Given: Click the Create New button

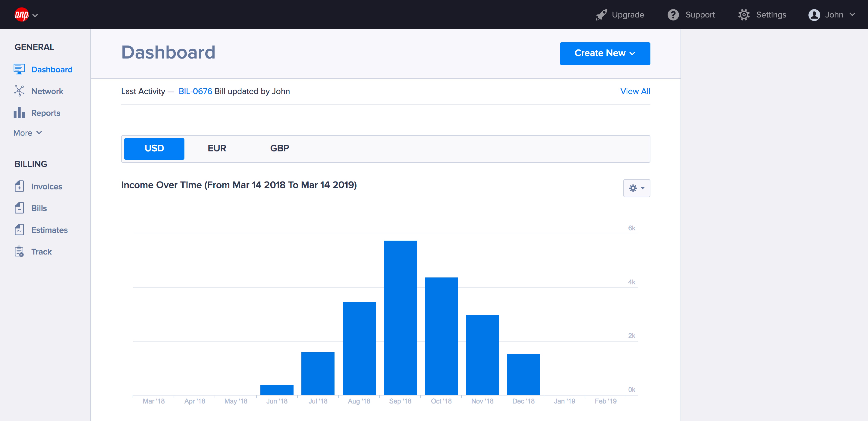Looking at the screenshot, I should [x=605, y=53].
